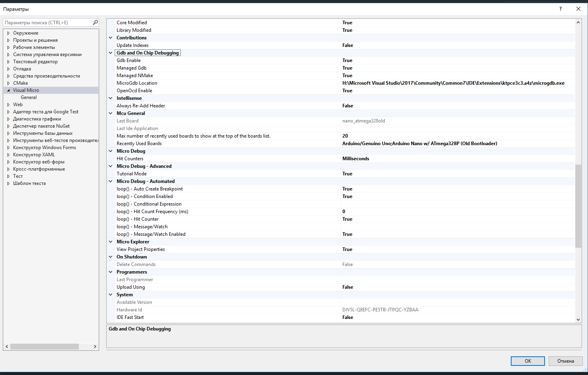Expand the Диспетчер пакетов NuGet node
The width and height of the screenshot is (588, 375).
8,126
